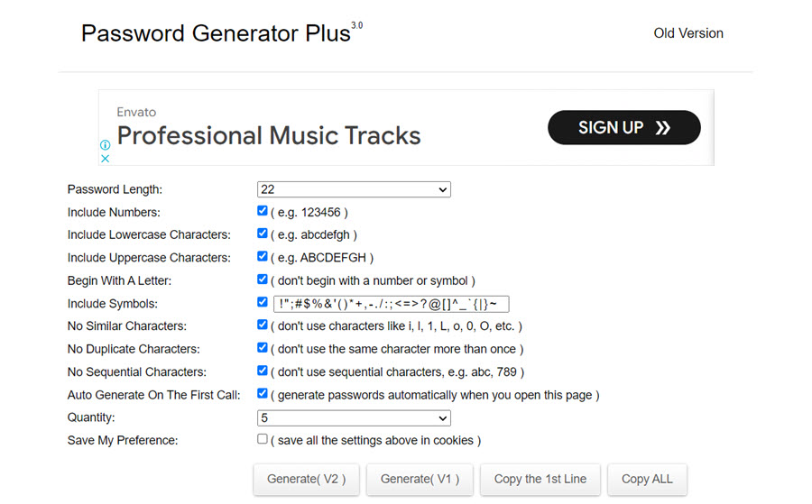Screen dimensions: 812x504
Task: Click the ad info icon
Action: (105, 144)
